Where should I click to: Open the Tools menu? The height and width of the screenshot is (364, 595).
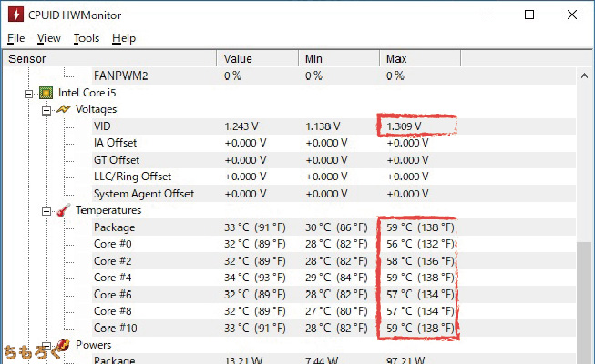point(87,38)
